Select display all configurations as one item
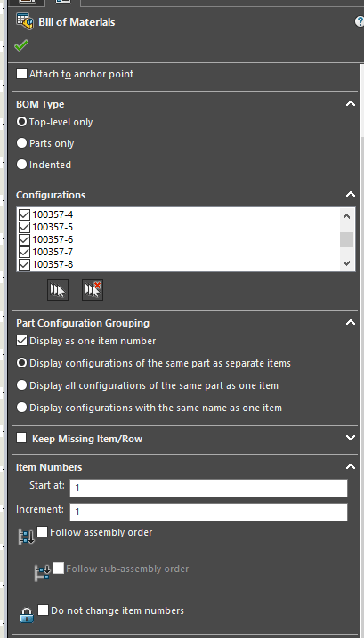Screen dimensions: 364x638 point(21,385)
